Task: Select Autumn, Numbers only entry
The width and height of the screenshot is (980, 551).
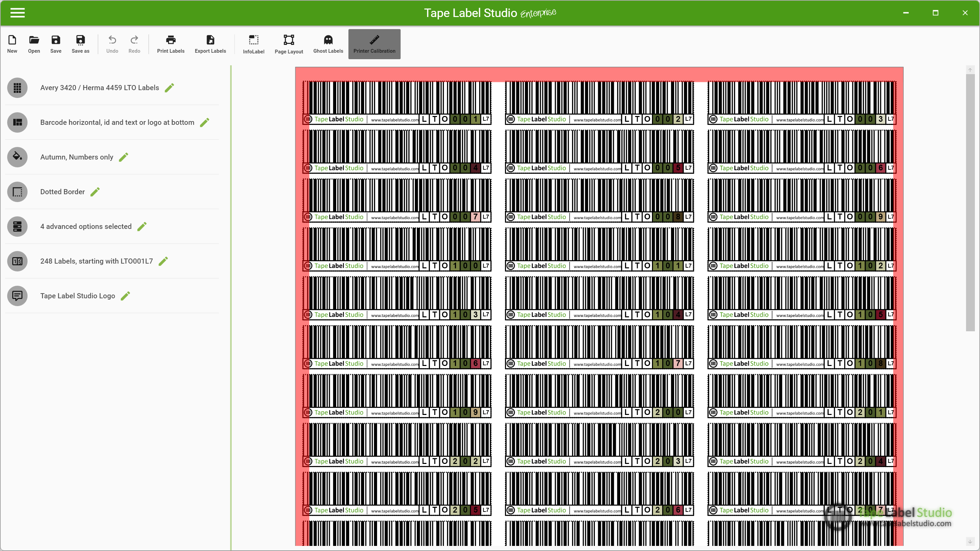Action: coord(77,157)
